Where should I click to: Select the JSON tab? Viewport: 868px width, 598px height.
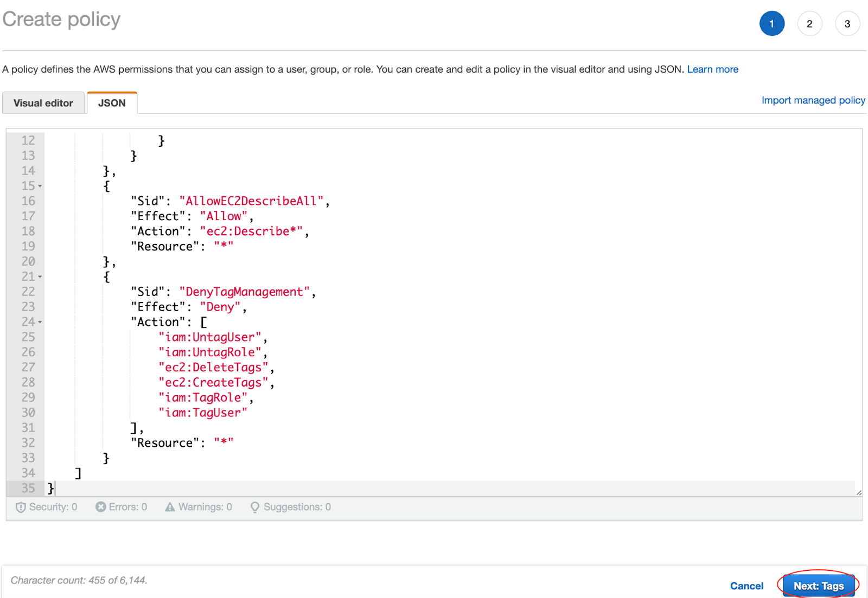coord(112,103)
